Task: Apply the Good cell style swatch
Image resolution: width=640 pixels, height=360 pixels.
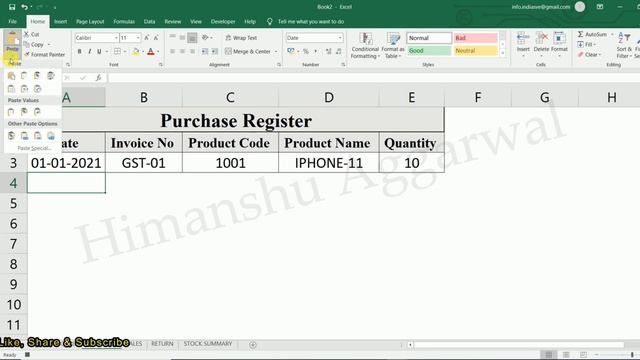Action: [429, 51]
